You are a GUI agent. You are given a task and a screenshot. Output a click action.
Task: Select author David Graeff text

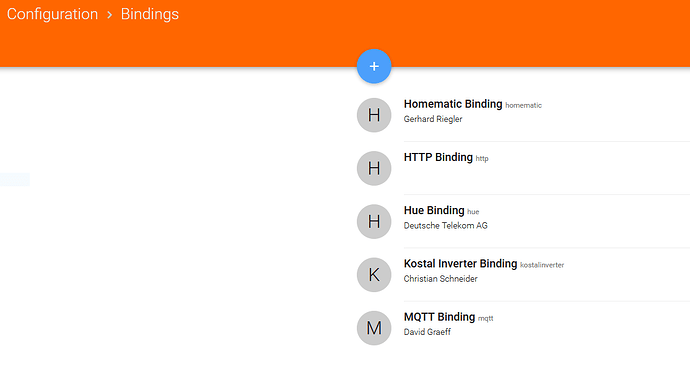427,332
